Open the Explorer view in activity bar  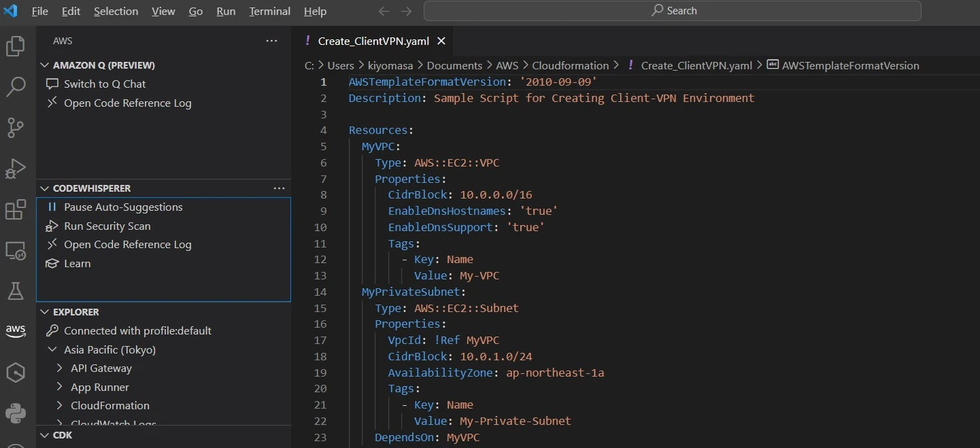point(16,46)
